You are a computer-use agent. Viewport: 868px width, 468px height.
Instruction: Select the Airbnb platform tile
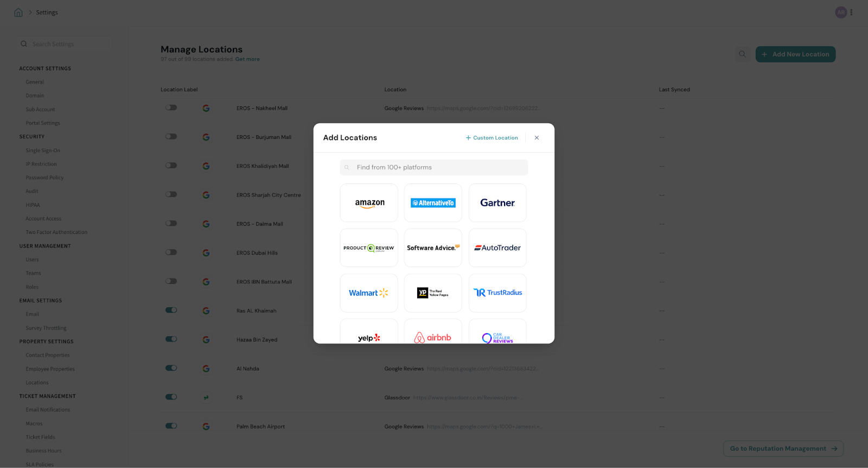pos(433,332)
